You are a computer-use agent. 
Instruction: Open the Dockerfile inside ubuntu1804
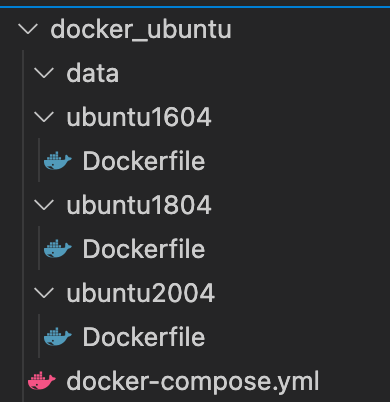point(144,249)
